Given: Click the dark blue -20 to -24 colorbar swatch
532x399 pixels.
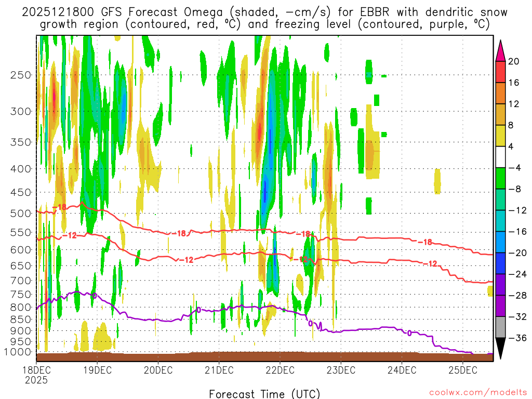Looking at the screenshot, I should pyautogui.click(x=500, y=263).
